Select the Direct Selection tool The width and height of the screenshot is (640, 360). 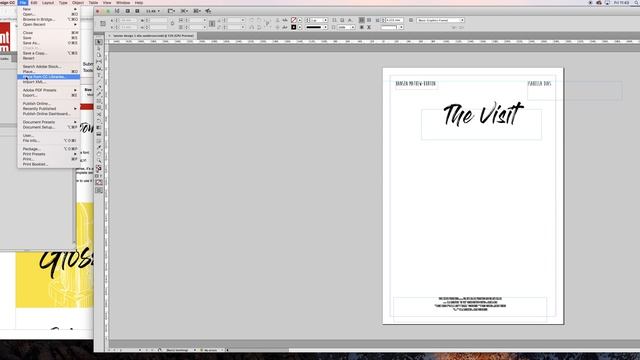pyautogui.click(x=99, y=49)
